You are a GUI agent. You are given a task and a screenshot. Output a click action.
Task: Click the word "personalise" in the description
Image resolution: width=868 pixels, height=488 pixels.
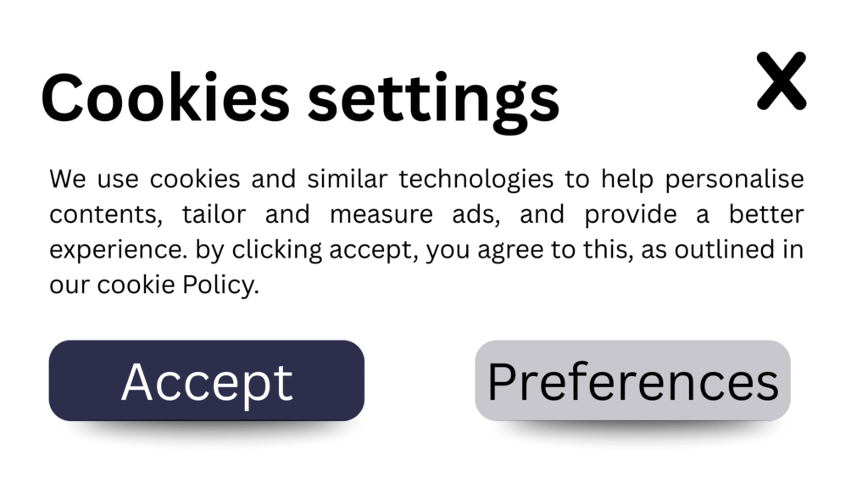click(x=735, y=180)
